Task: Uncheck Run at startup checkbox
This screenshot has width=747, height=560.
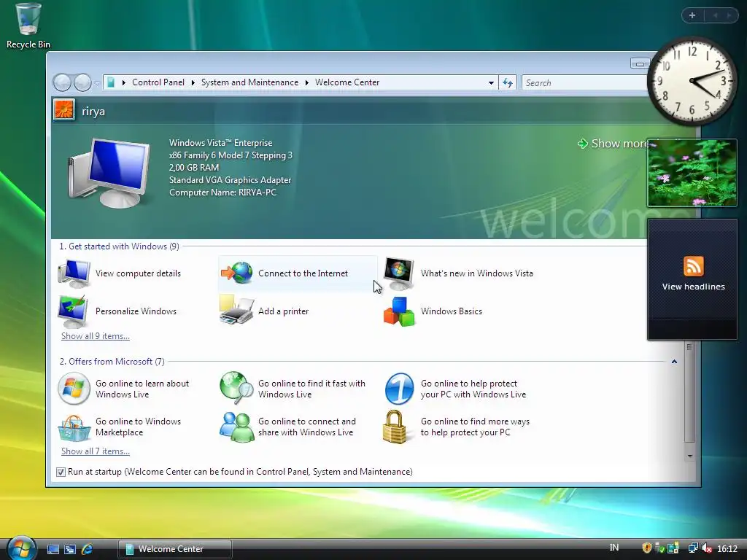Action: click(61, 472)
